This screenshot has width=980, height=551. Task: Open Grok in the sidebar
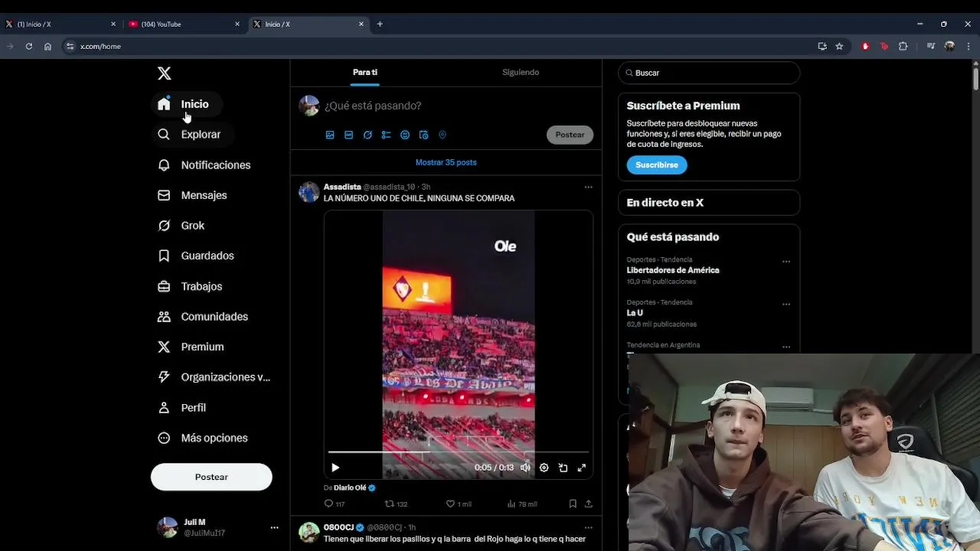181,226
